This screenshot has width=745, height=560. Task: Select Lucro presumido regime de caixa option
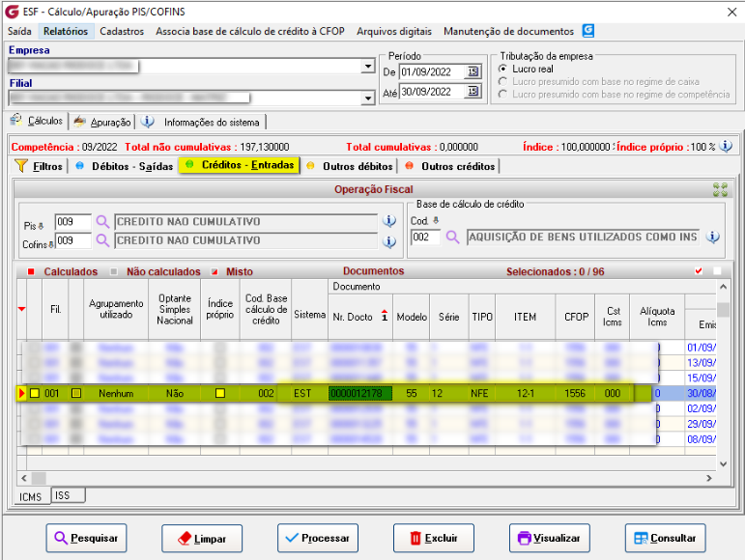click(502, 82)
